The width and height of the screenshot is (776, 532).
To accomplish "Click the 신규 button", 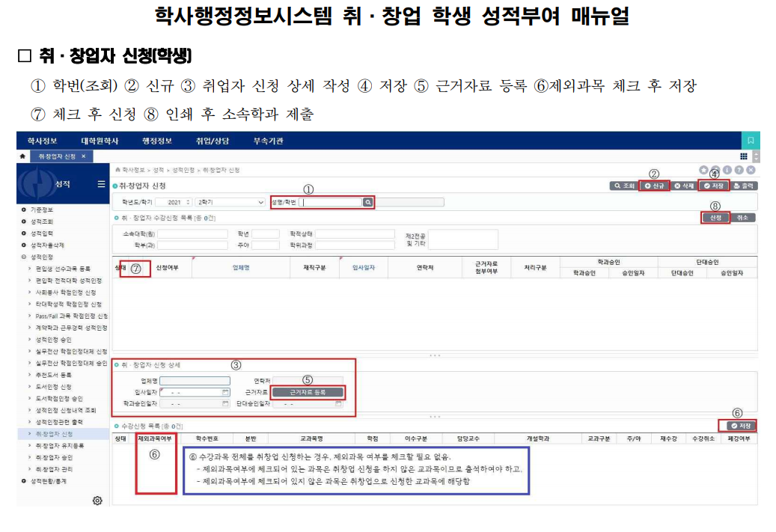I will (x=654, y=186).
